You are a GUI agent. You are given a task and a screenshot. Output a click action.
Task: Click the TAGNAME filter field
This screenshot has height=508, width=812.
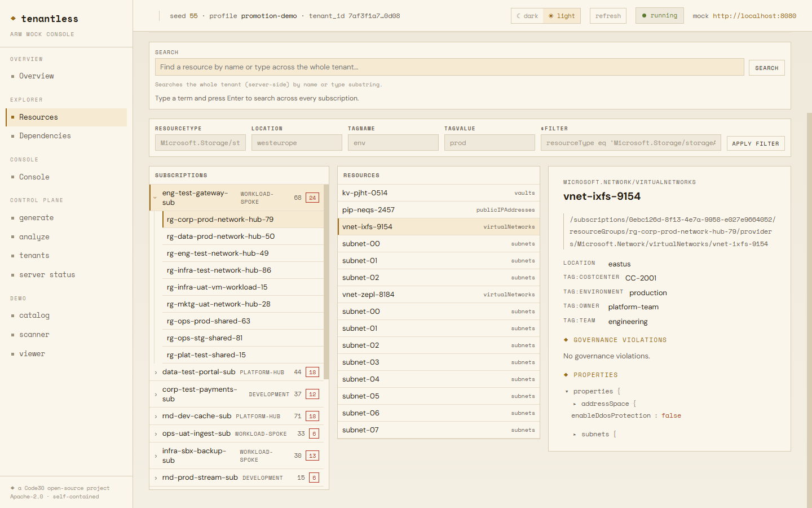point(393,143)
